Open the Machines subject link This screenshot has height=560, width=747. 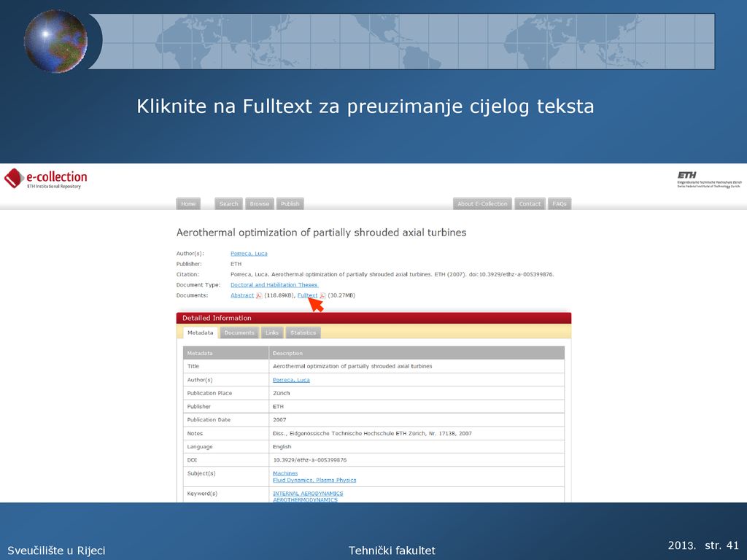285,473
